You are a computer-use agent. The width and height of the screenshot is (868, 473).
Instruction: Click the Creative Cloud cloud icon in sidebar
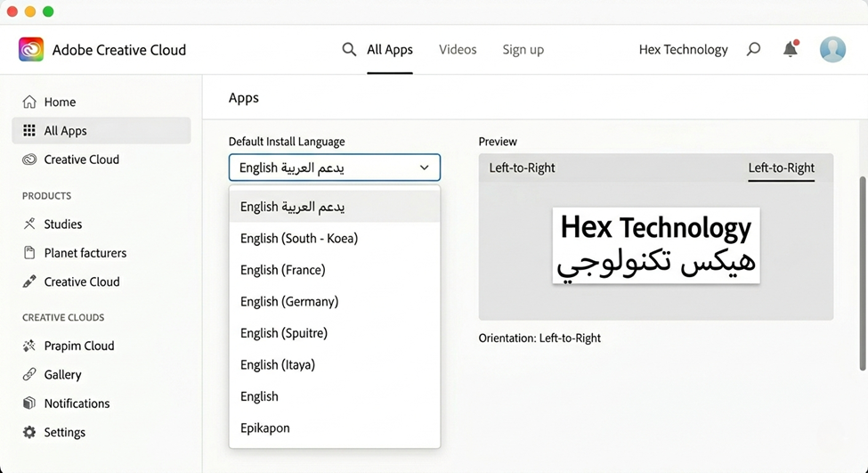click(x=29, y=159)
